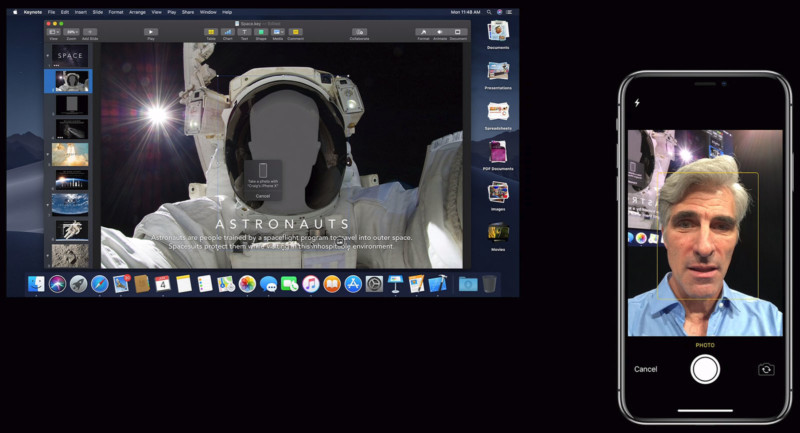Viewport: 800px width, 433px height.
Task: Open the Arrange menu
Action: [x=137, y=12]
